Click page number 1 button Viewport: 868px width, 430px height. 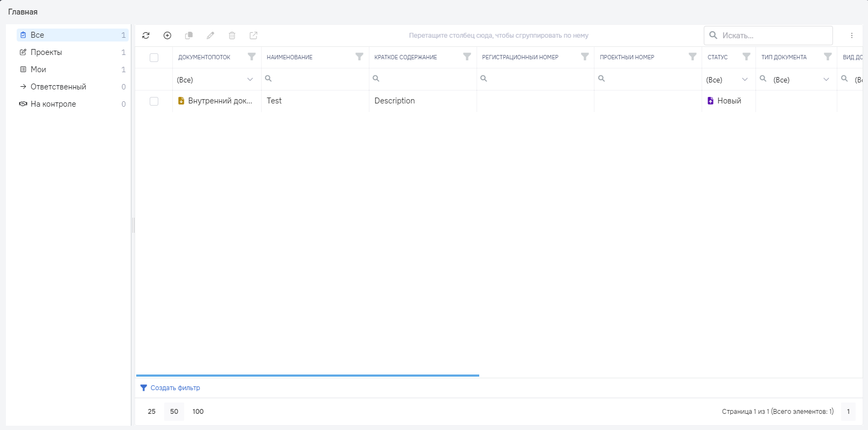(848, 412)
